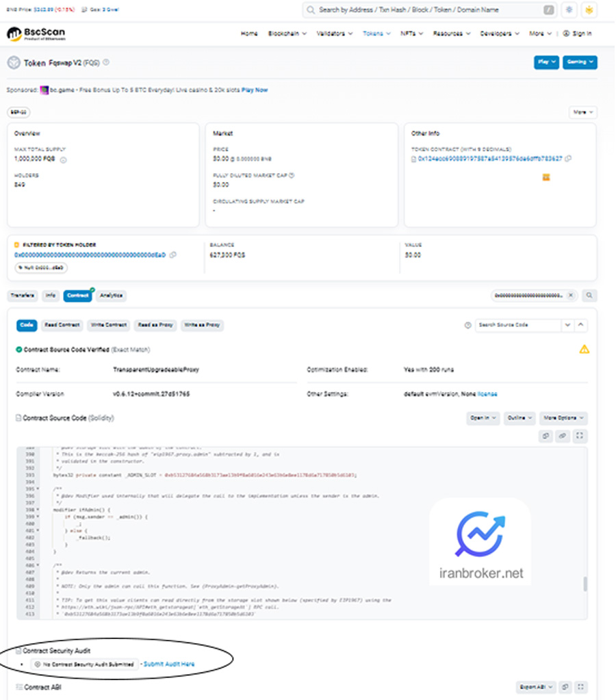Click the search magnifier button beside address filter
Image resolution: width=616 pixels, height=700 pixels.
(x=589, y=296)
